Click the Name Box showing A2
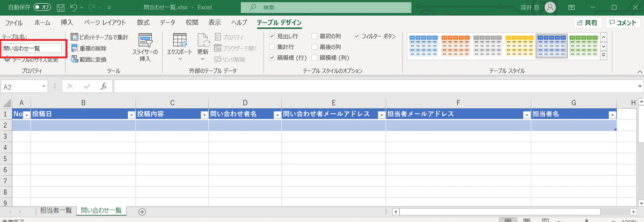Image resolution: width=644 pixels, height=222 pixels. [x=20, y=86]
